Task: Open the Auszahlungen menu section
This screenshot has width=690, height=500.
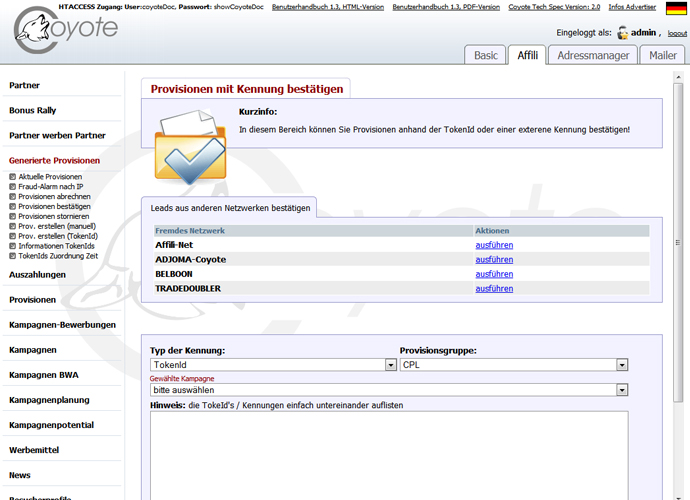Action: point(37,275)
